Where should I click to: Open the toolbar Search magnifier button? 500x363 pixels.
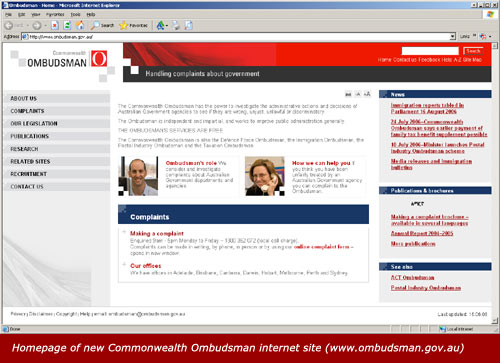[x=103, y=25]
